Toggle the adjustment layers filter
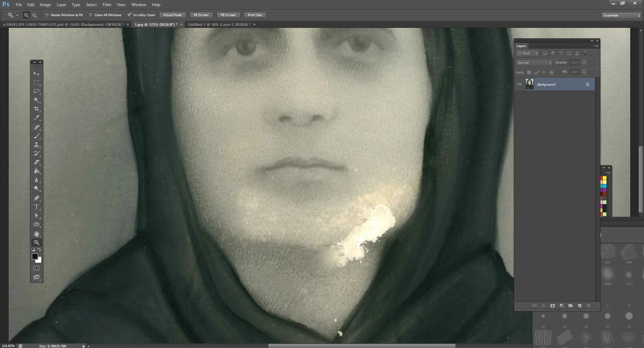Viewport: 644px width, 348px height. coord(553,53)
